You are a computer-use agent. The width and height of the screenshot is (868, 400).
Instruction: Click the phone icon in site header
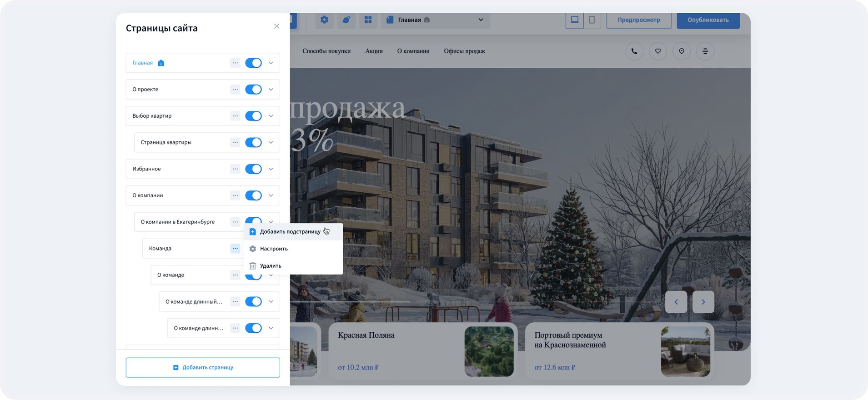(634, 51)
